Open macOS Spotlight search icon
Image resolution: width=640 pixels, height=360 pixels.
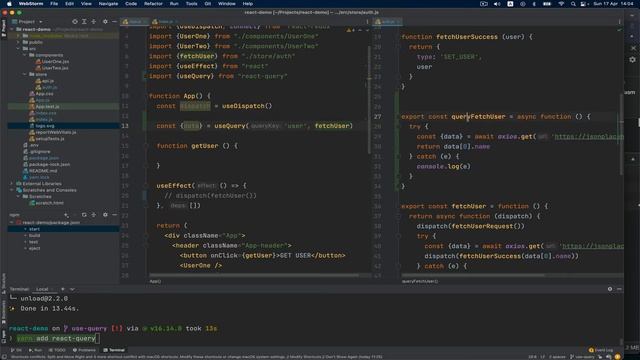[573, 4]
